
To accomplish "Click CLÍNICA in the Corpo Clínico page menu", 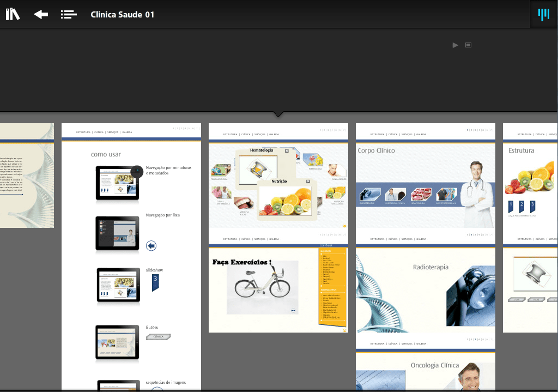I will [393, 134].
